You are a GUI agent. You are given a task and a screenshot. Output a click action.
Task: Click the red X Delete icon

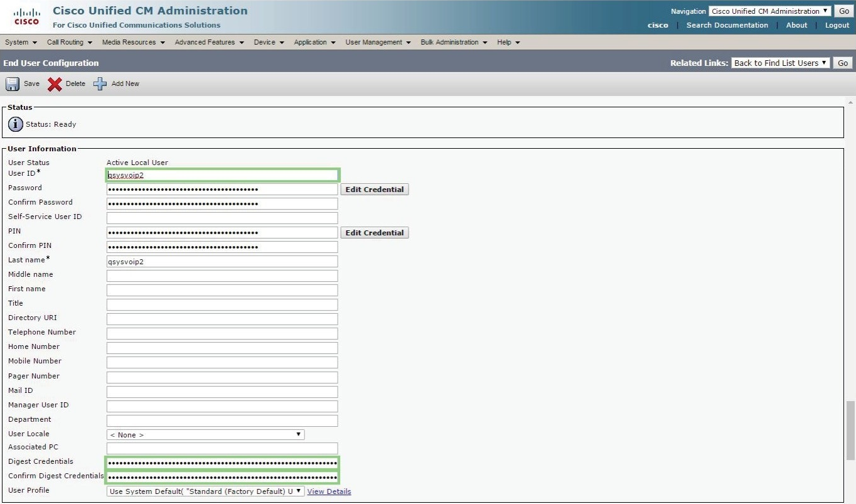55,84
